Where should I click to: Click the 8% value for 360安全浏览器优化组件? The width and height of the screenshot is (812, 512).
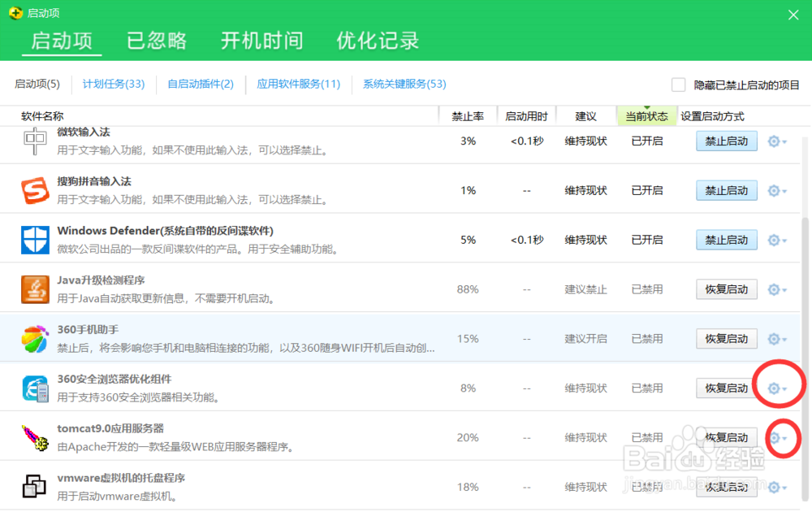pos(468,388)
